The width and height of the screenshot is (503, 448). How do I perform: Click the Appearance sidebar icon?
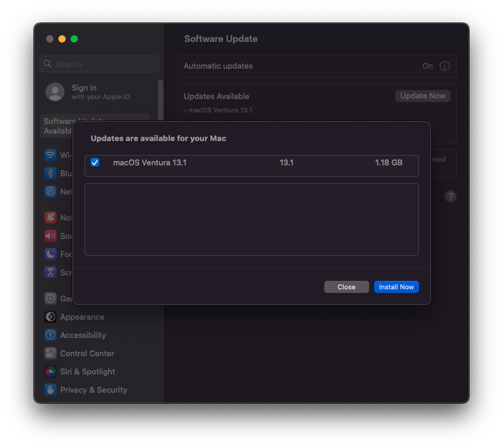point(50,317)
